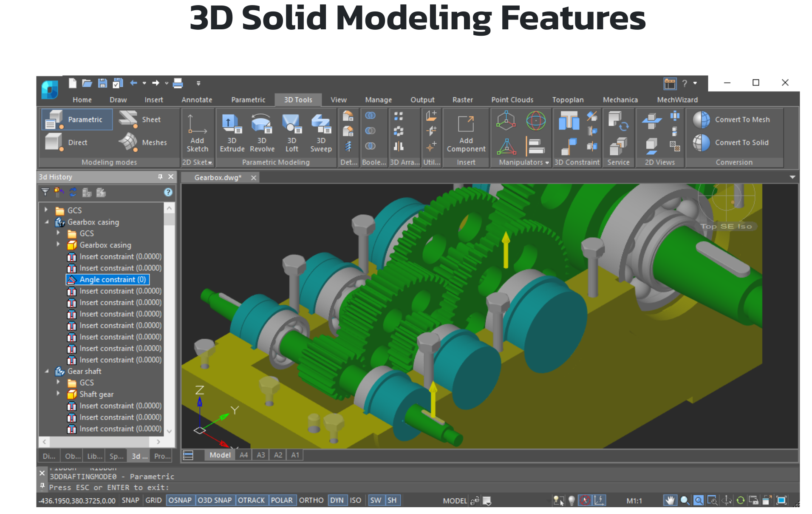812x514 pixels.
Task: Select the Angle constraint (0) item
Action: [108, 279]
